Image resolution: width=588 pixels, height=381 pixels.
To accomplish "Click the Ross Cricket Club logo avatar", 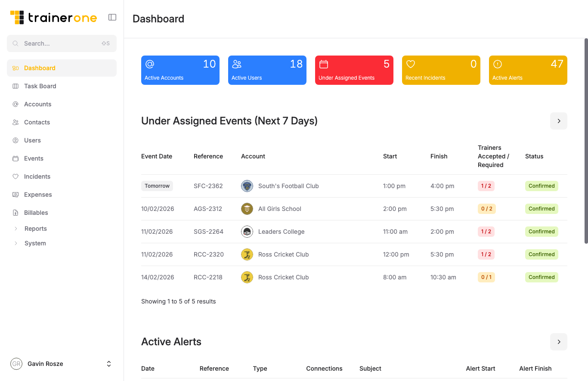I will pos(247,254).
